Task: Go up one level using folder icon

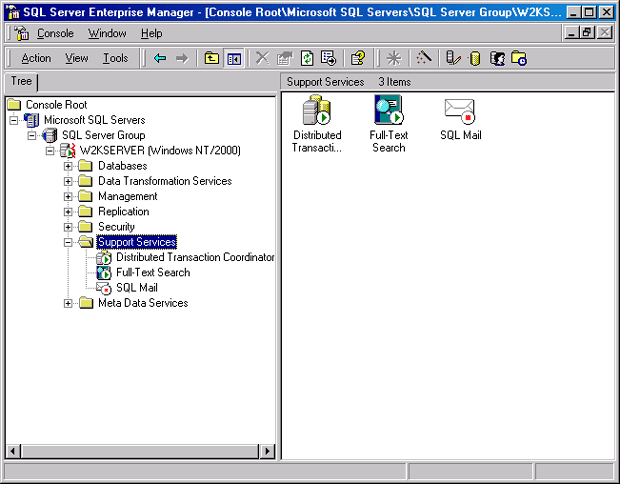Action: [212, 59]
